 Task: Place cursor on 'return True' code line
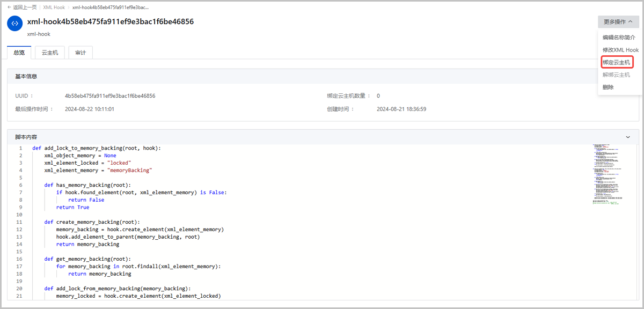click(x=72, y=207)
